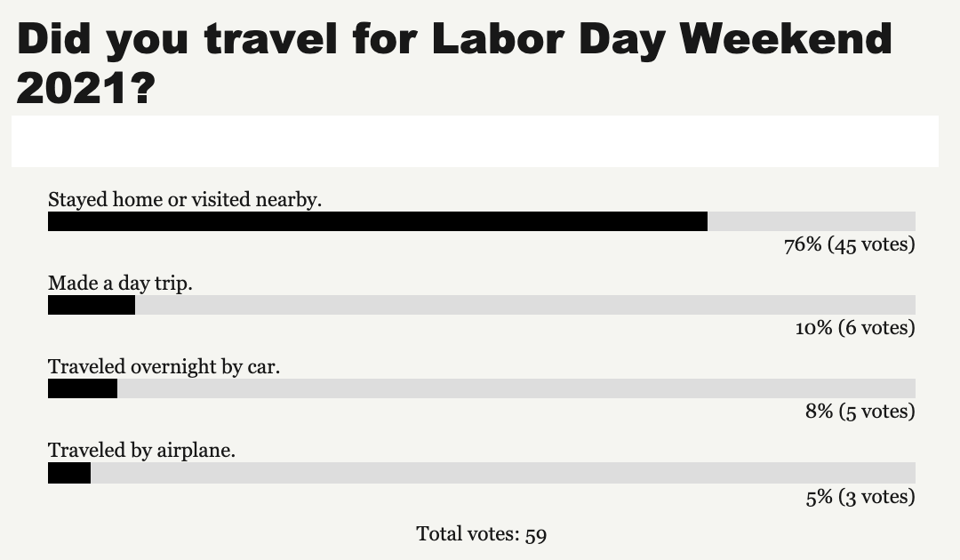Click the gray portion of day trip bar
The image size is (960, 560).
(525, 305)
